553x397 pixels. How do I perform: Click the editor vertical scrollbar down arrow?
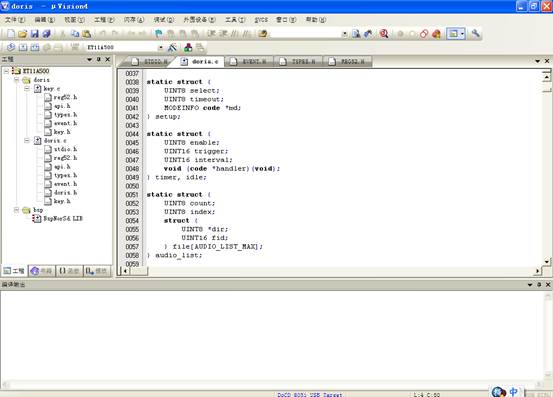coord(547,262)
